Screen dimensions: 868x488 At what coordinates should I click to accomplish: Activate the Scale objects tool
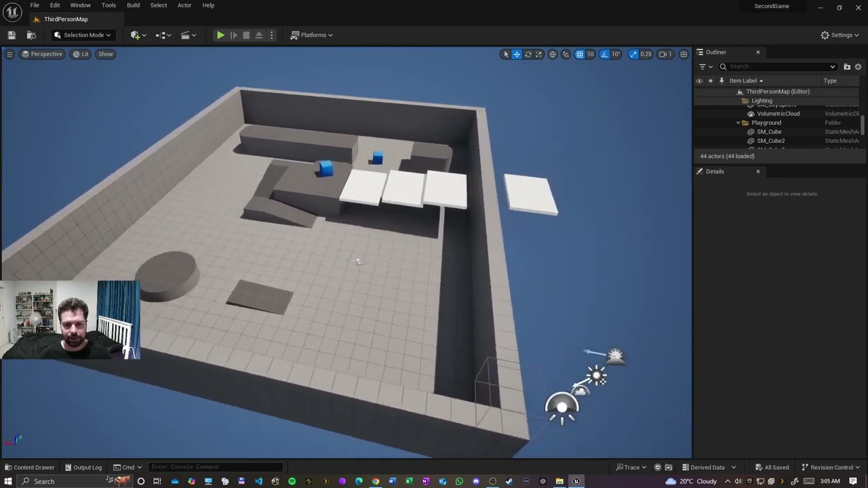click(539, 54)
